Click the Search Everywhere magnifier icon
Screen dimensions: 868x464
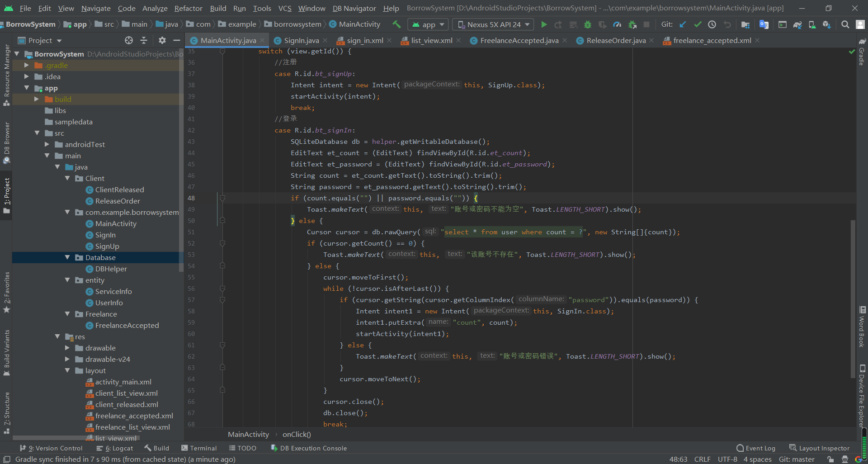tap(845, 24)
